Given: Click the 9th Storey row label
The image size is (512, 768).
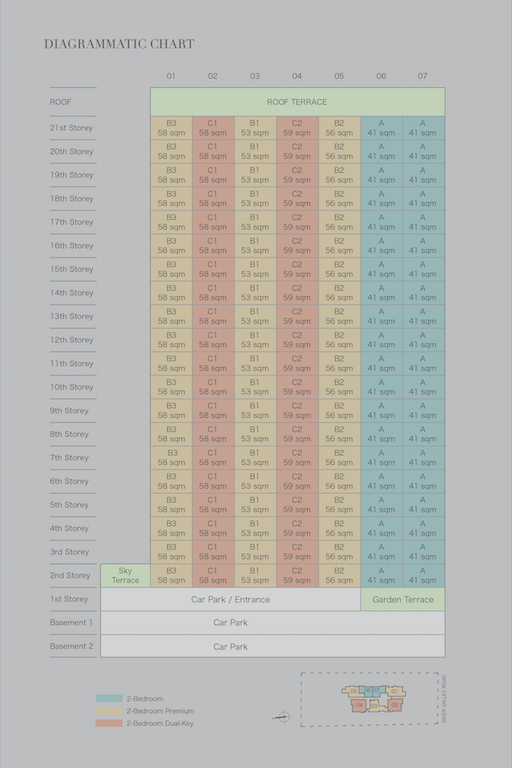Looking at the screenshot, I should point(69,410).
